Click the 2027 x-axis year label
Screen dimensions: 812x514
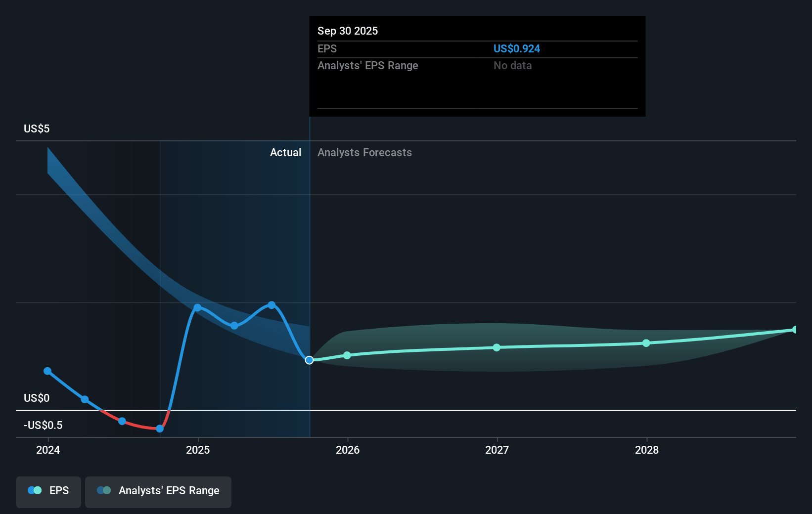point(497,450)
